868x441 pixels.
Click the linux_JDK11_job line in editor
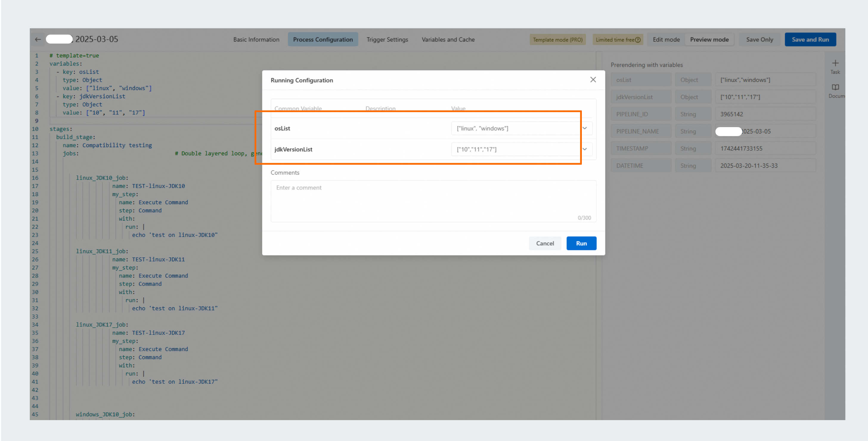pos(102,251)
